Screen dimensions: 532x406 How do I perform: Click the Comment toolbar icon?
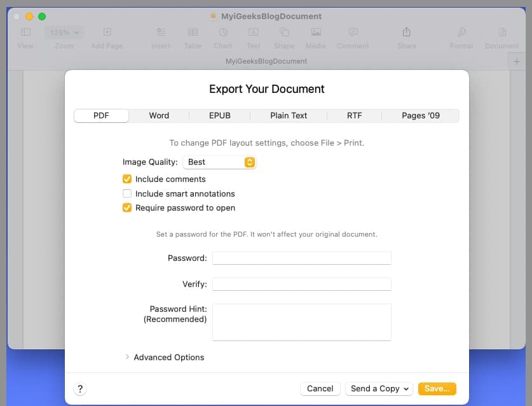point(353,32)
